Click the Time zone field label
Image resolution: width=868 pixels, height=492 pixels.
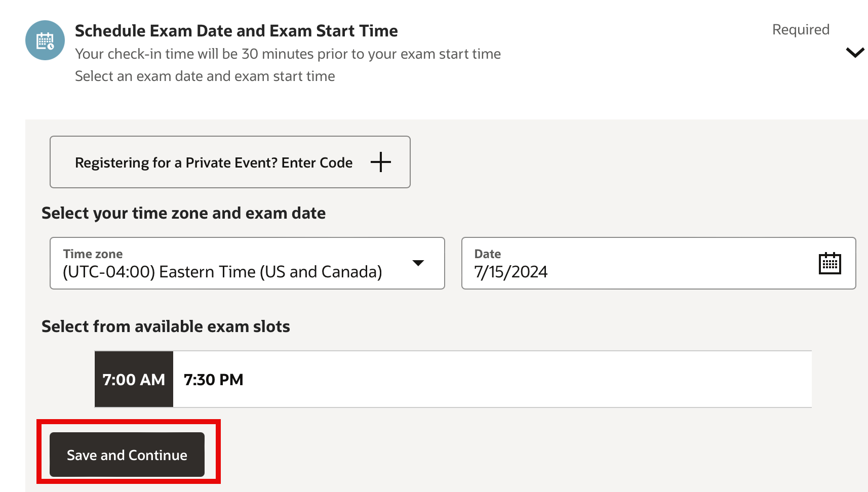[93, 254]
